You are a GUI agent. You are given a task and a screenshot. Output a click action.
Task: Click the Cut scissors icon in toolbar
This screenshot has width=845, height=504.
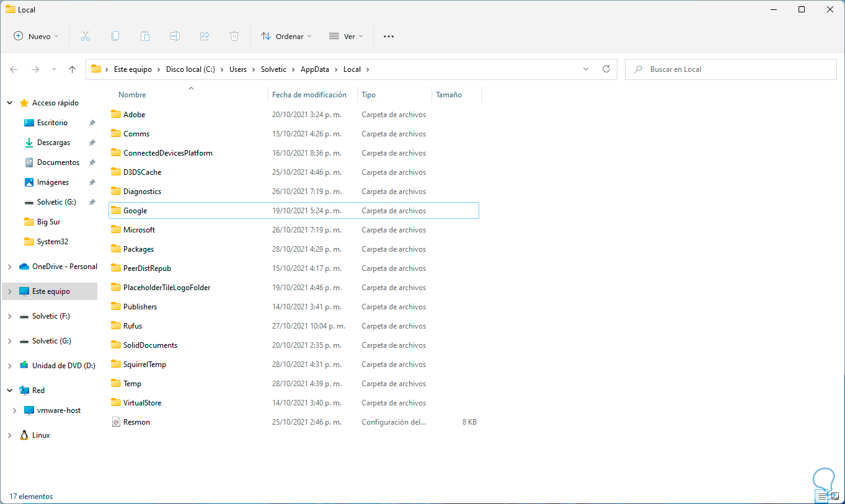click(x=86, y=37)
